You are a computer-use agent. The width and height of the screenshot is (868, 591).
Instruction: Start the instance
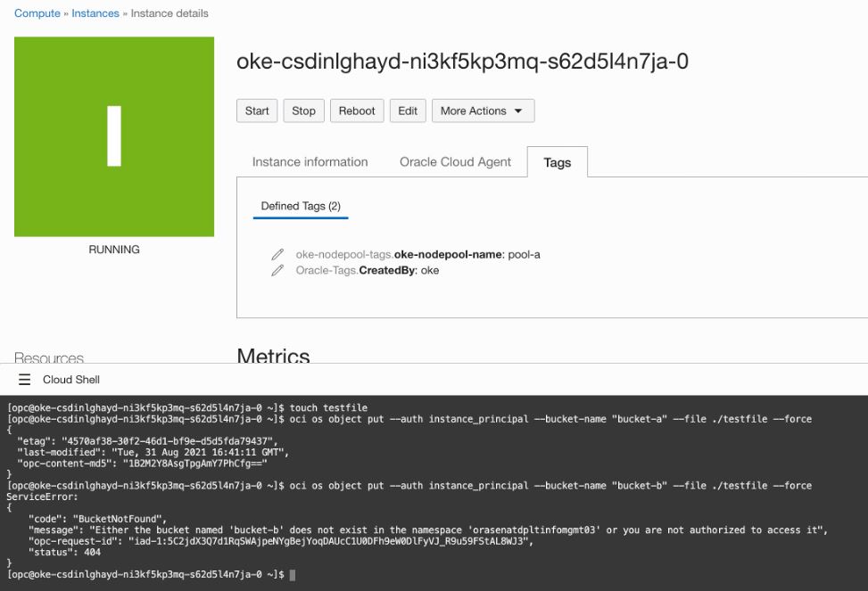coord(256,111)
